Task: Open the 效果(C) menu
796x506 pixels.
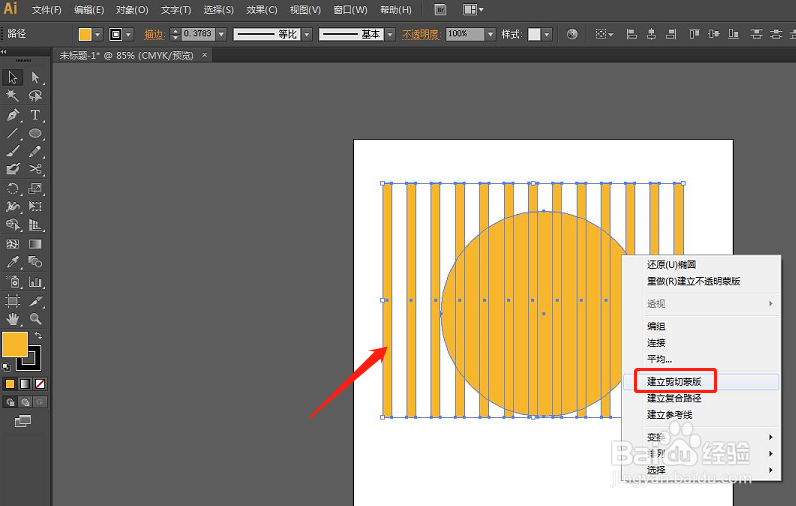Action: [262, 10]
